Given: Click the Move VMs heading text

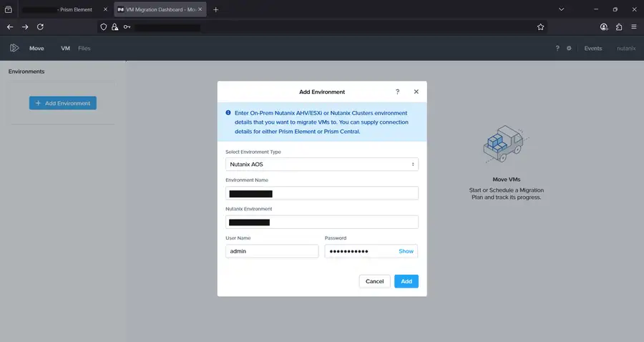Looking at the screenshot, I should 507,180.
